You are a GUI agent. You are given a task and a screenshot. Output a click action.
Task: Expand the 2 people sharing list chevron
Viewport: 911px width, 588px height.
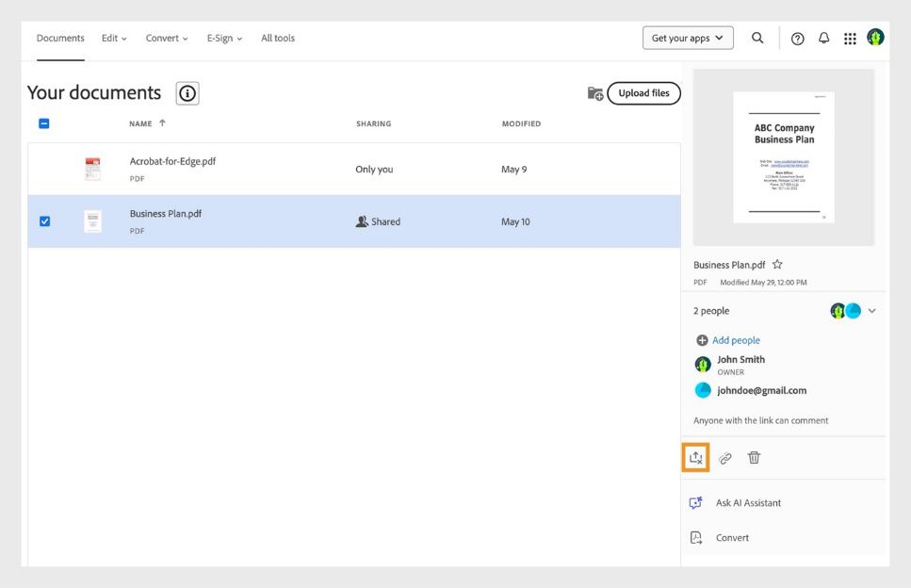(871, 310)
